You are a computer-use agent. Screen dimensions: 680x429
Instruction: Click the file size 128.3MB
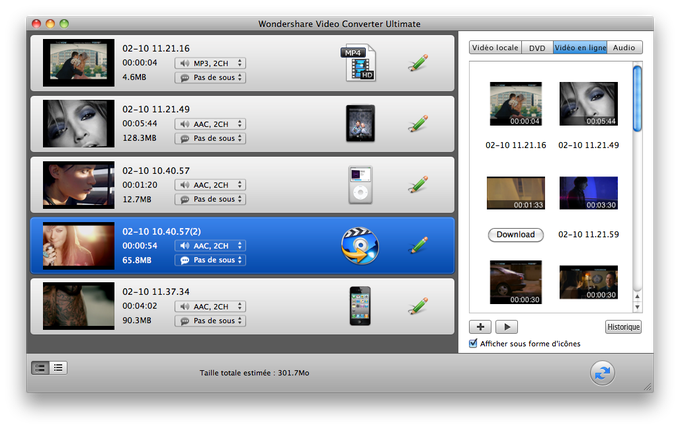click(139, 138)
